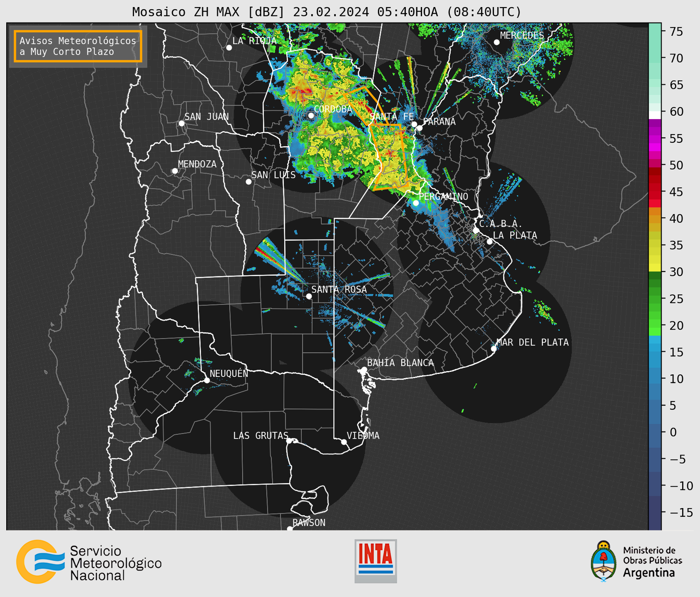Screen dimensions: 700x597
Task: Click the MERCEDES label on the map
Action: click(522, 35)
